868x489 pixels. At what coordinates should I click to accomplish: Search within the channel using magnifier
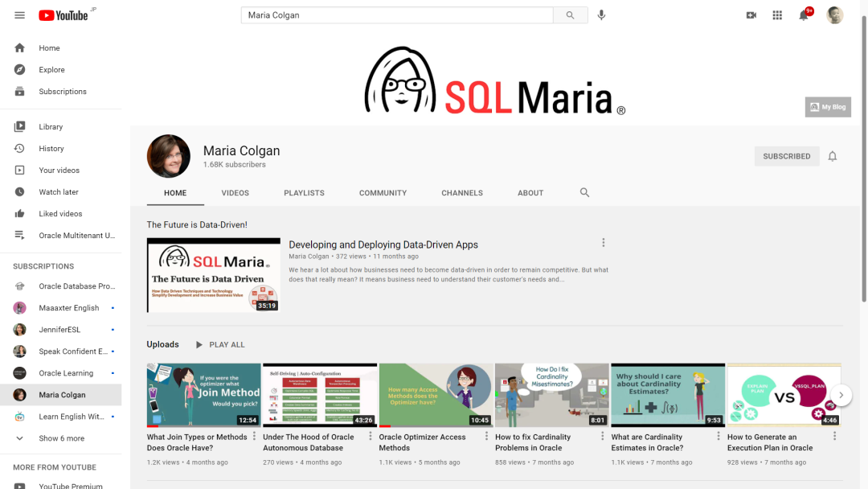[584, 193]
